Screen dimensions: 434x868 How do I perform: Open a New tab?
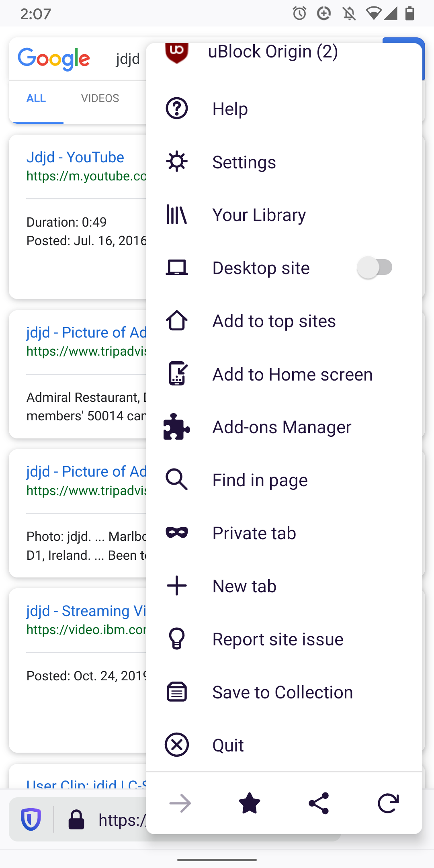(284, 586)
